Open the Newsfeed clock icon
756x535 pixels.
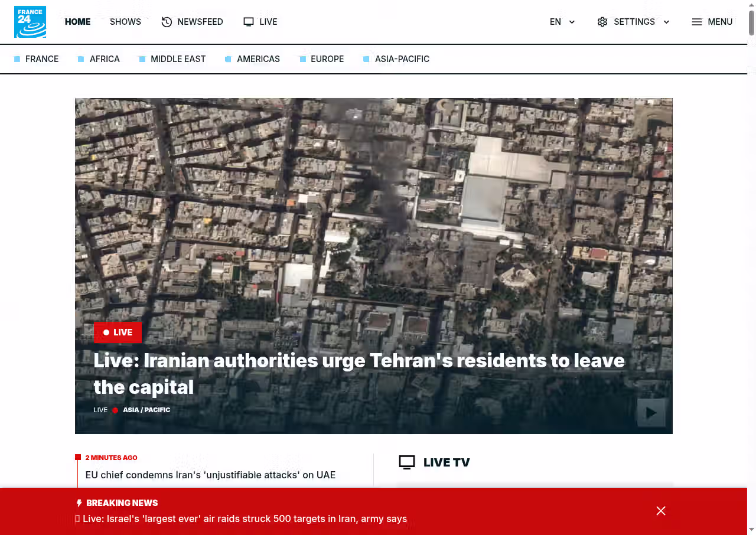pyautogui.click(x=167, y=22)
